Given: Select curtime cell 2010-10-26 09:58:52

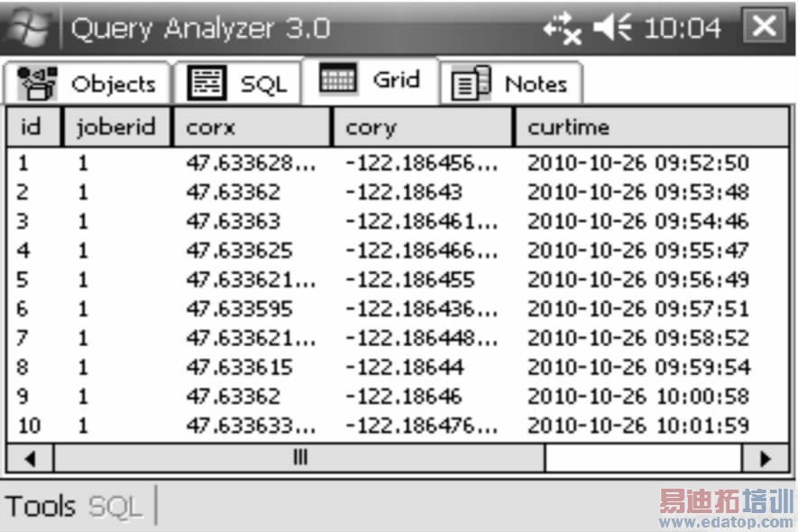Looking at the screenshot, I should click(638, 338).
